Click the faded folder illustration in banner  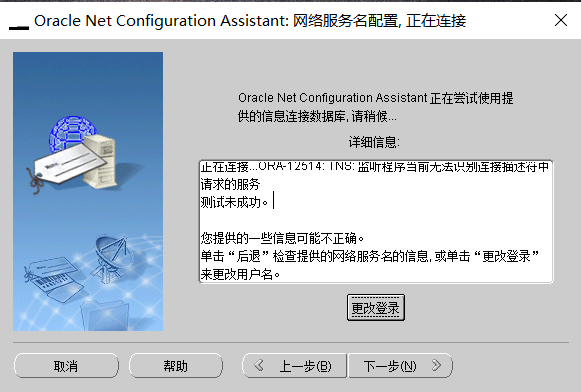(105, 314)
